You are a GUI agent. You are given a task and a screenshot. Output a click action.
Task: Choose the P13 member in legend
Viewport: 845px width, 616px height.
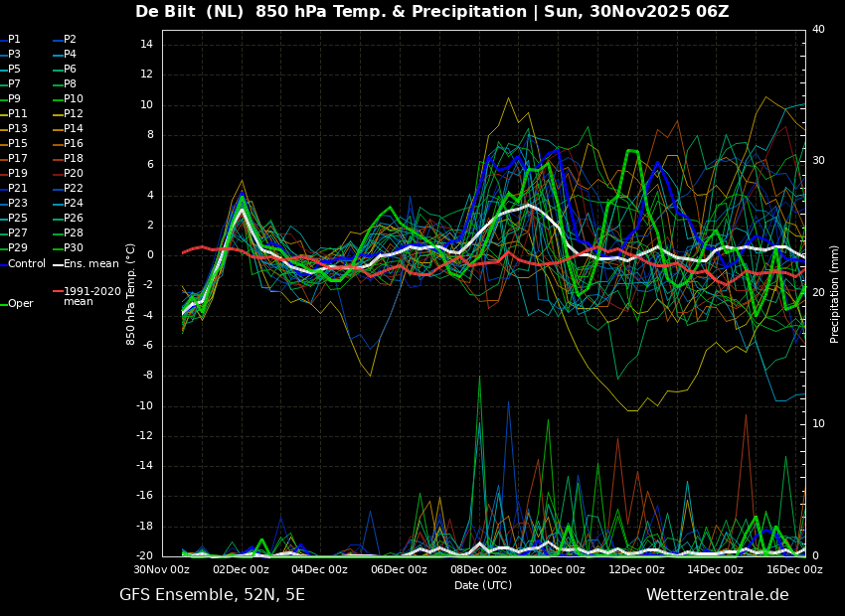click(x=14, y=129)
